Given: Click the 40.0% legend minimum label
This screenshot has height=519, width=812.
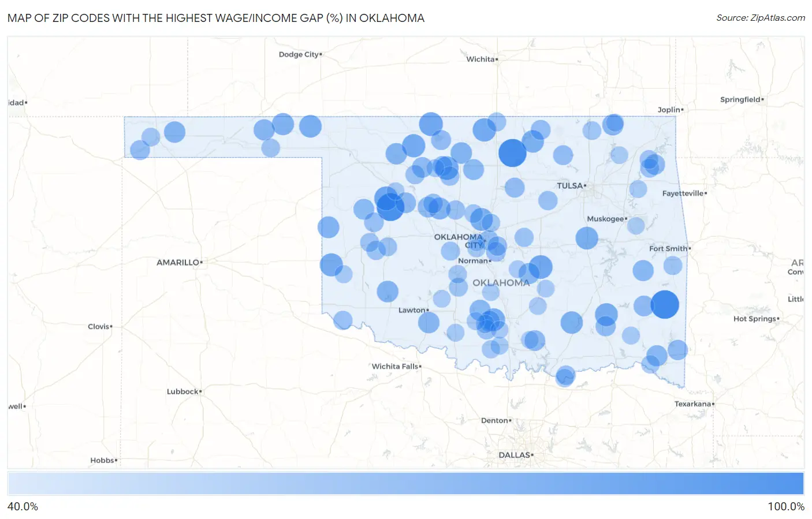Looking at the screenshot, I should click(x=23, y=506).
